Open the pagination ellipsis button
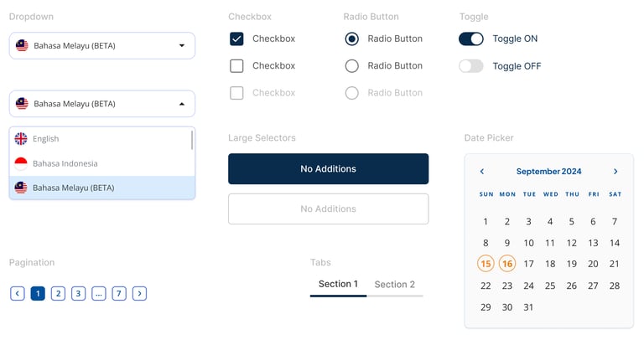The width and height of the screenshot is (644, 340). (99, 293)
